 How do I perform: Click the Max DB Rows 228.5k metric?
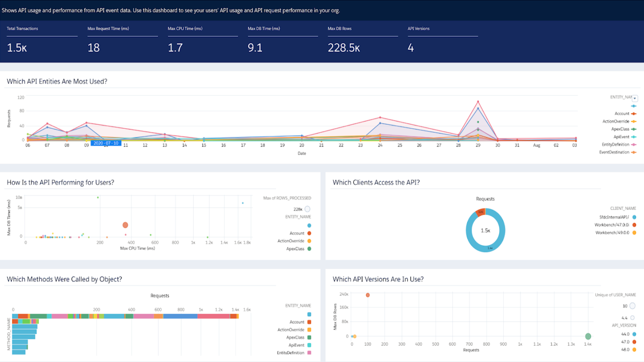coord(344,48)
